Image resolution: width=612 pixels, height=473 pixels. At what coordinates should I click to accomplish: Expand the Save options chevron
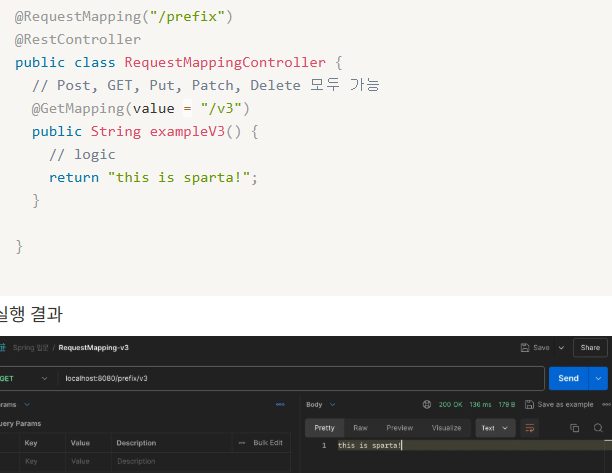click(x=561, y=347)
